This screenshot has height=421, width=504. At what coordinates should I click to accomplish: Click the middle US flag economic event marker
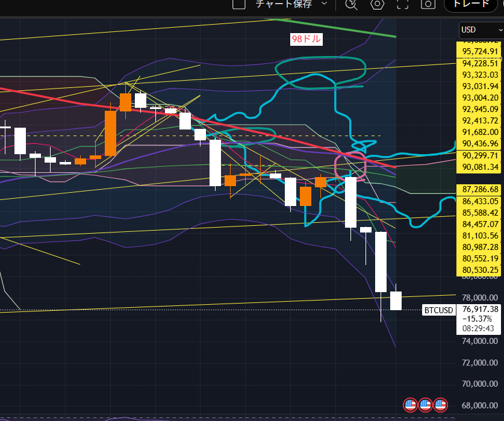pos(425,405)
